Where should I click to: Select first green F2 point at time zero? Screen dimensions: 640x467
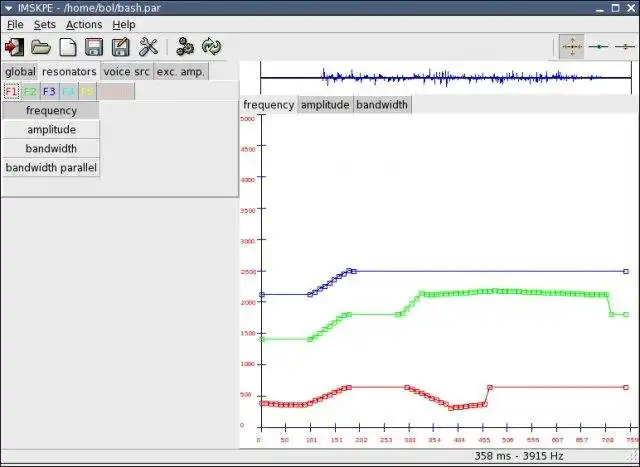coord(262,339)
